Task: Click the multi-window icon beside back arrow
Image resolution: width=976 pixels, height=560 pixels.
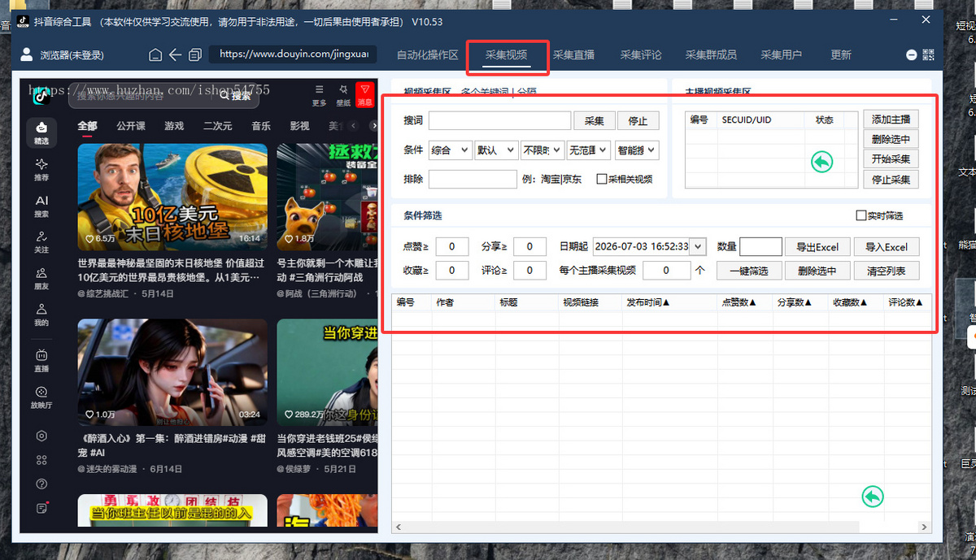Action: (195, 55)
